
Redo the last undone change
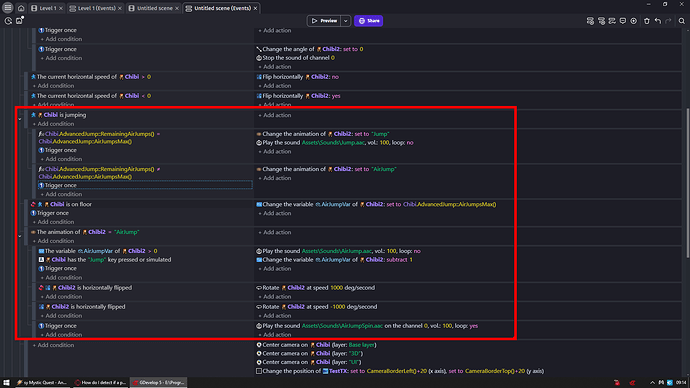(668, 21)
